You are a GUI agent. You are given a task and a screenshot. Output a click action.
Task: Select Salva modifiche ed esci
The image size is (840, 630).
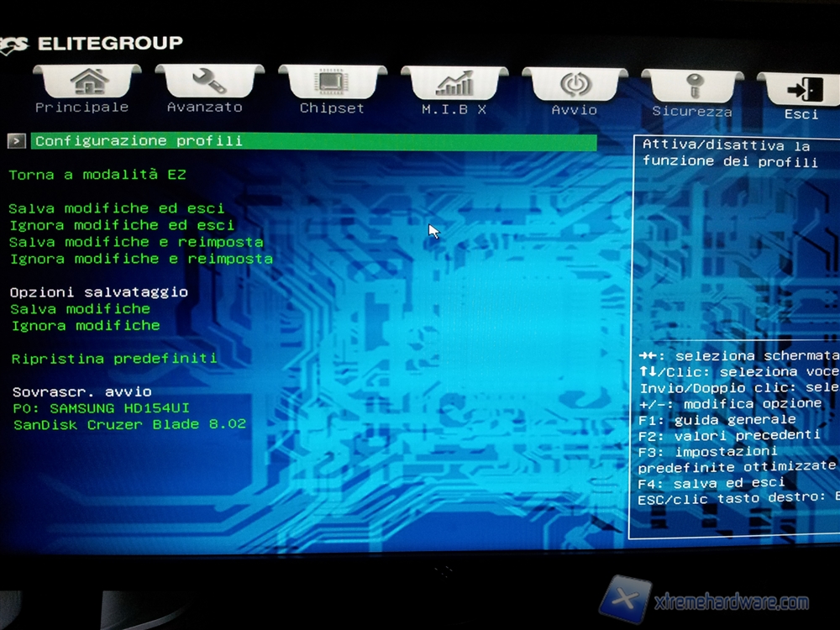117,208
